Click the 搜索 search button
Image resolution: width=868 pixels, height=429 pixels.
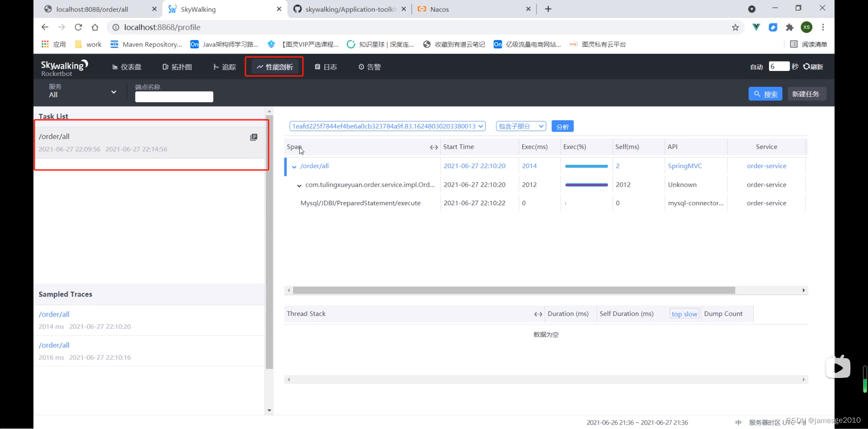pos(765,94)
